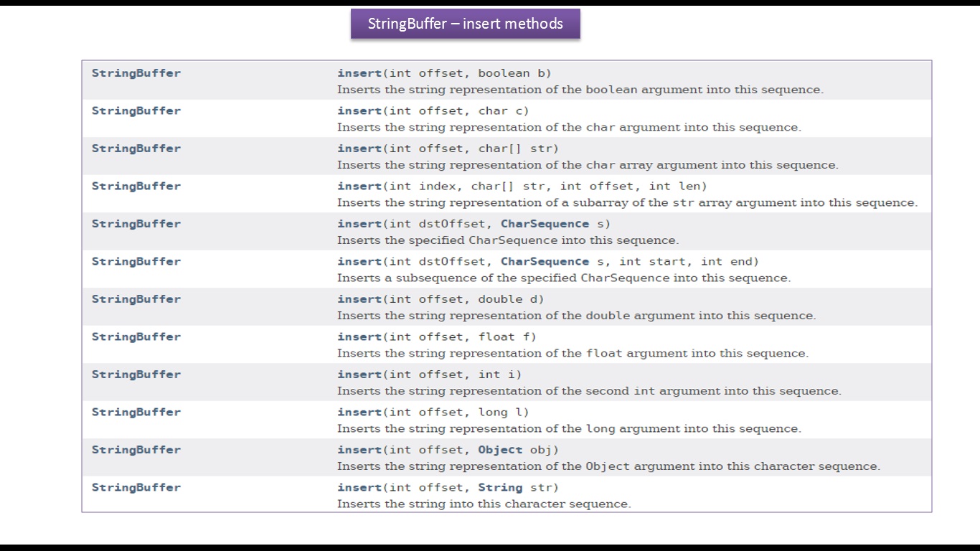This screenshot has height=551, width=980.
Task: Click StringBuffer return type in the long row
Action: [x=136, y=413]
